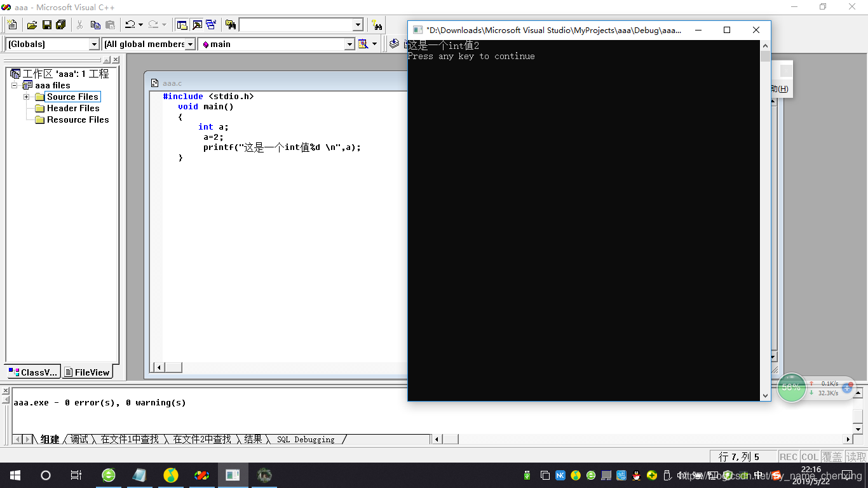Click the blue plus button on the speed widget
The height and width of the screenshot is (488, 868).
(847, 388)
